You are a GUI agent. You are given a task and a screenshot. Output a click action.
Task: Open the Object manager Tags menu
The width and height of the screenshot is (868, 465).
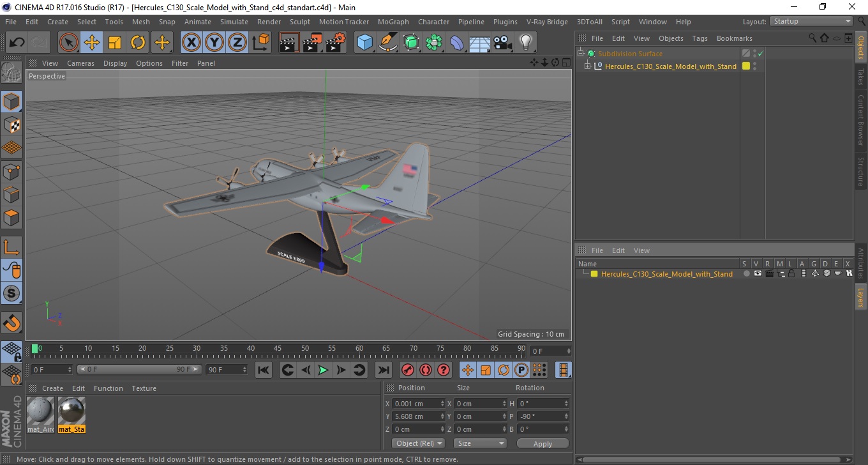click(700, 38)
